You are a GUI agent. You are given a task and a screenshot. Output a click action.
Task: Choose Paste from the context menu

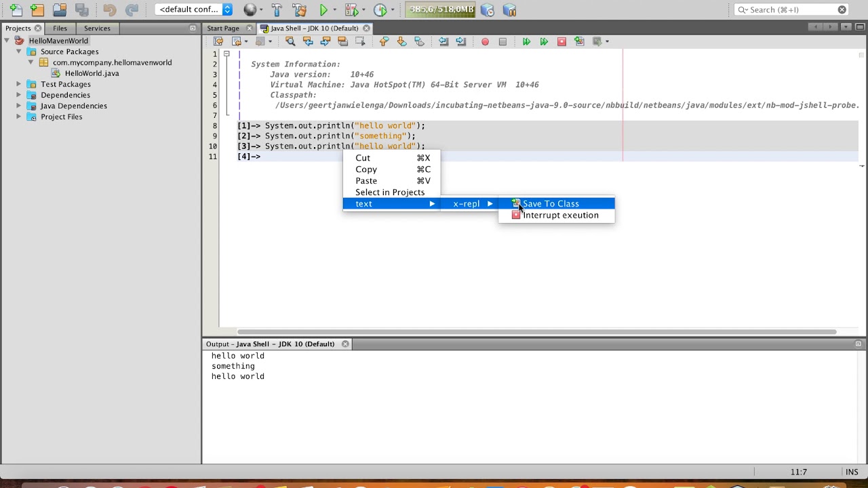[x=393, y=181]
